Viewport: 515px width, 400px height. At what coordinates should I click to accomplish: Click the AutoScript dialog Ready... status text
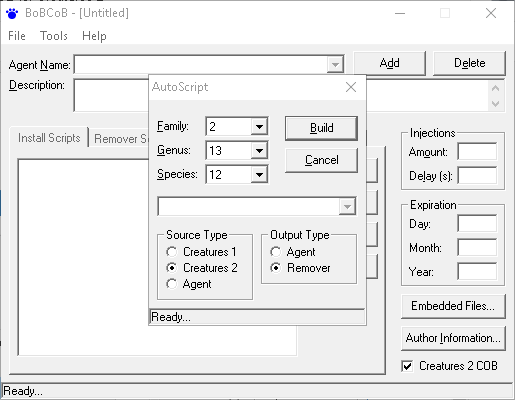click(x=171, y=317)
